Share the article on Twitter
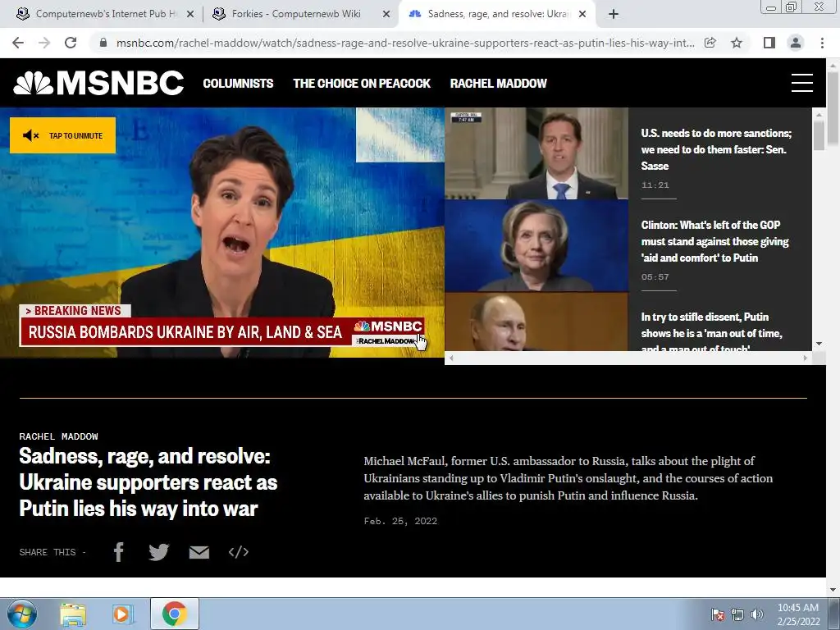Screen dimensions: 840x630 [158, 552]
